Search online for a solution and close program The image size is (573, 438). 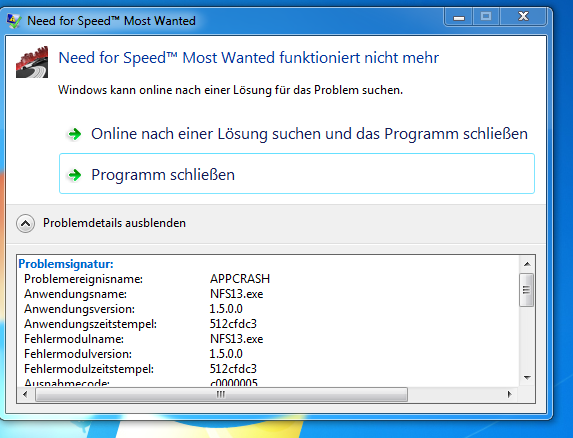pos(297,134)
